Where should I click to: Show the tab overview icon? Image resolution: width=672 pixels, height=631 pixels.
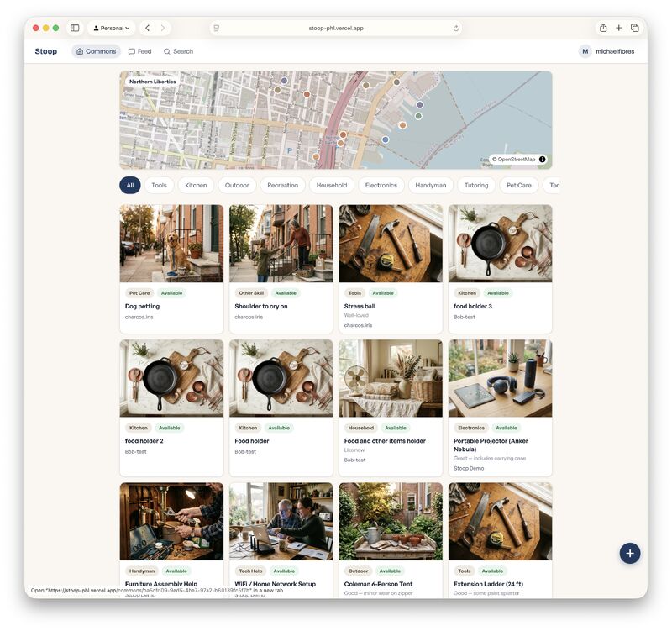point(635,28)
